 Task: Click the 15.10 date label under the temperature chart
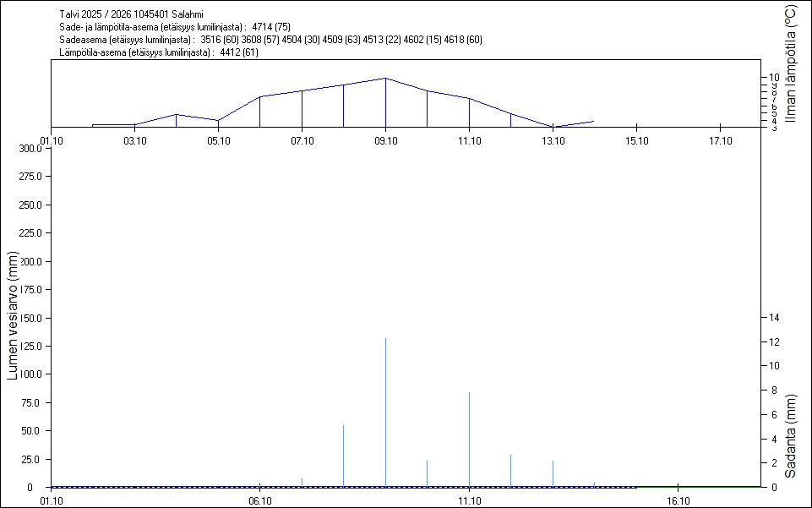[x=635, y=140]
